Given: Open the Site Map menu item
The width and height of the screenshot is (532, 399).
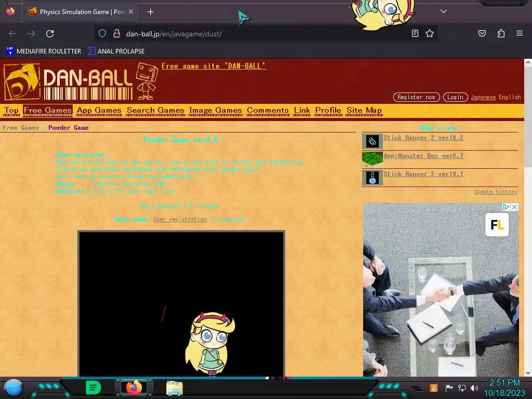Looking at the screenshot, I should click(x=364, y=110).
